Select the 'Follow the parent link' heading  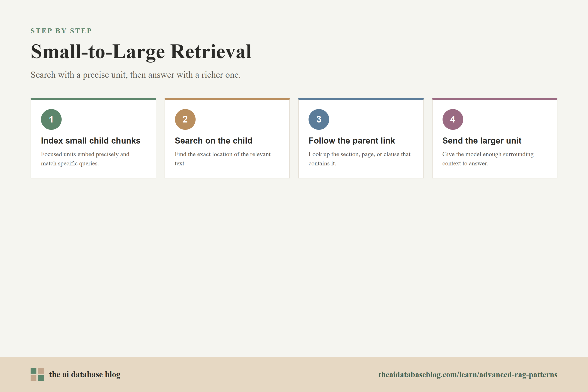tap(352, 141)
